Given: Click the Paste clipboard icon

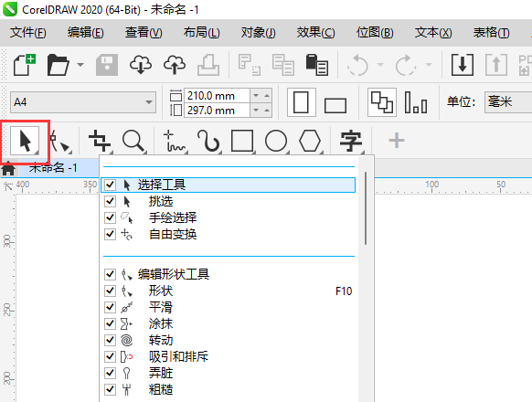Looking at the screenshot, I should 317,65.
